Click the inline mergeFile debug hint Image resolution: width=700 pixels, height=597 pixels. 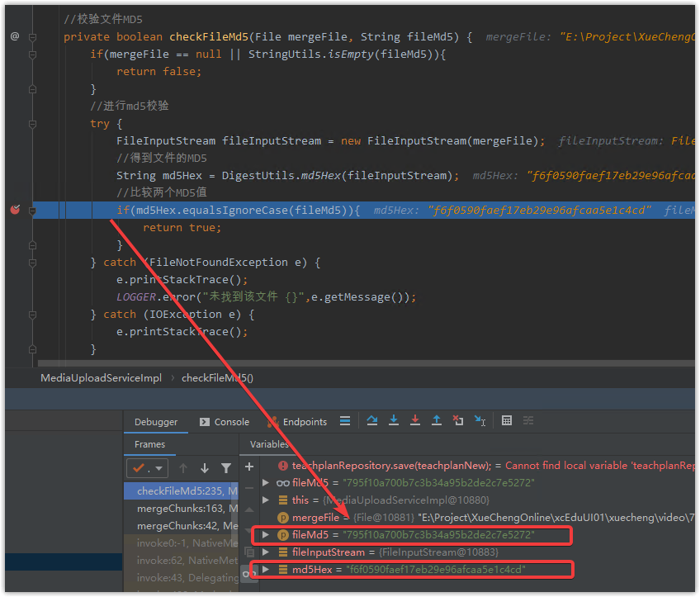point(590,37)
